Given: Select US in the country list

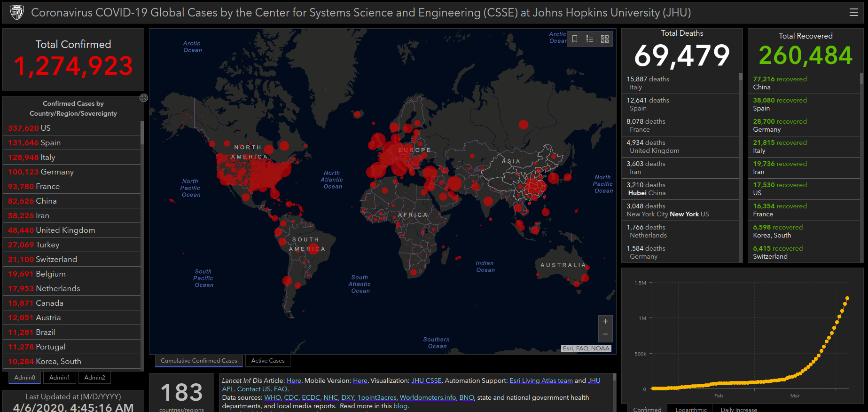Looking at the screenshot, I should click(x=71, y=128).
